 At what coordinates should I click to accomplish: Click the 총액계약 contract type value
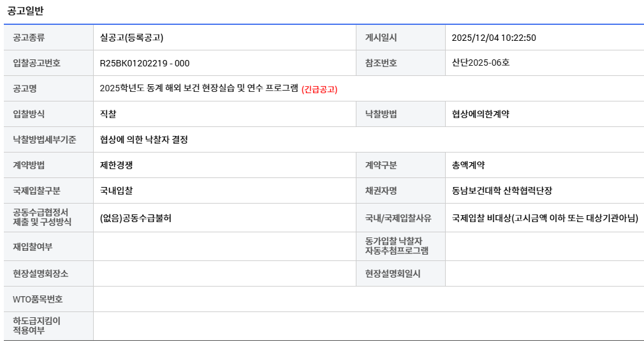point(468,165)
